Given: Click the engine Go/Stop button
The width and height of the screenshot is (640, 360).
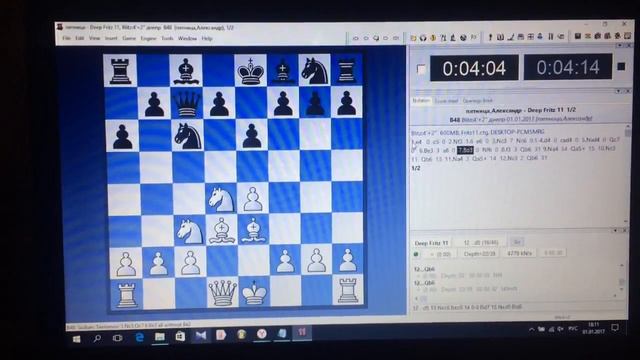Looking at the screenshot, I should click(517, 242).
